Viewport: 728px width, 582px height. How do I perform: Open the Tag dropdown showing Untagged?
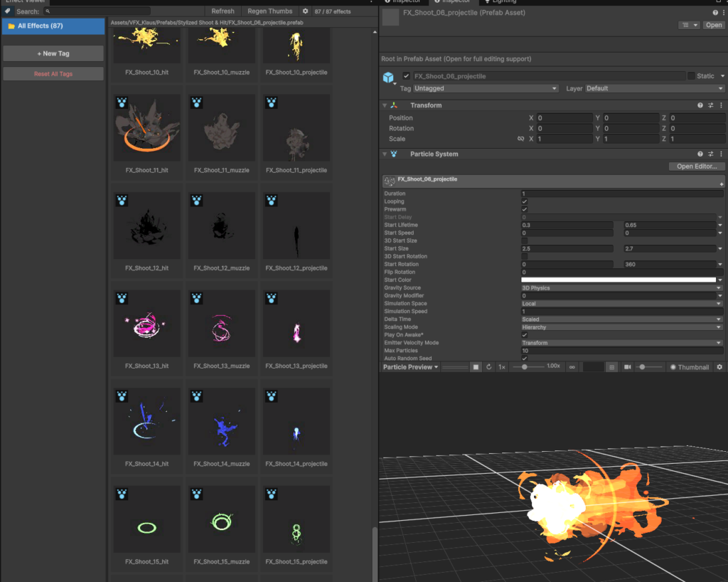click(x=485, y=88)
